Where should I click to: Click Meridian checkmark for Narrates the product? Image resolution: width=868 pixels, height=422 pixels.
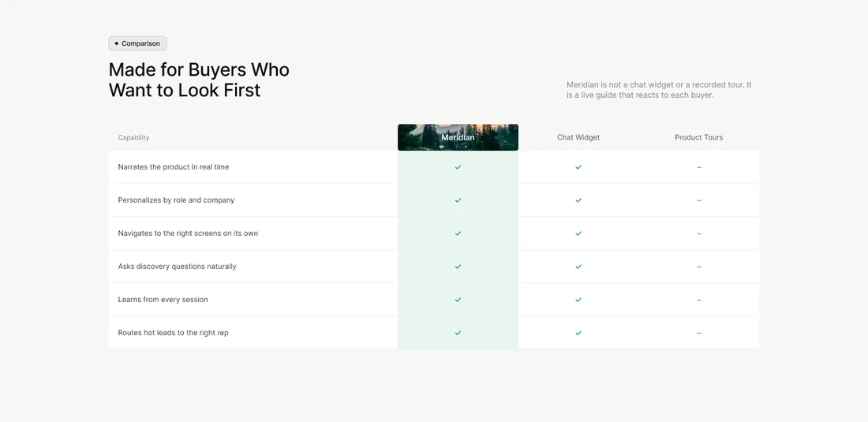tap(458, 167)
